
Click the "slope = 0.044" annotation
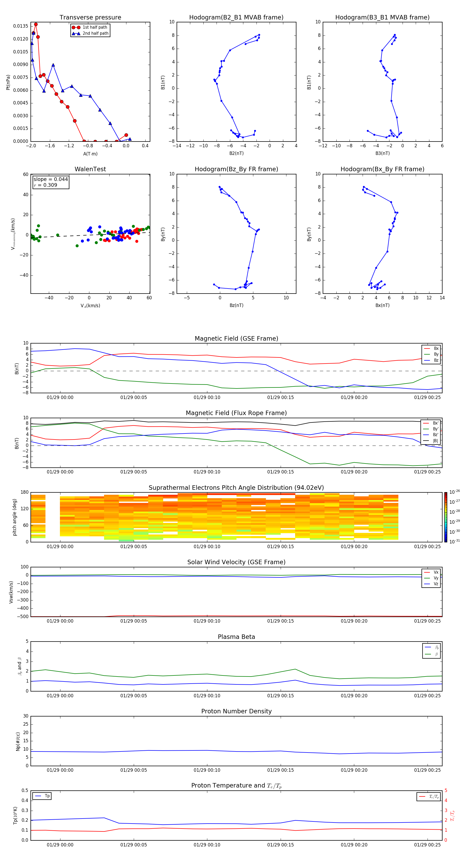[x=50, y=179]
